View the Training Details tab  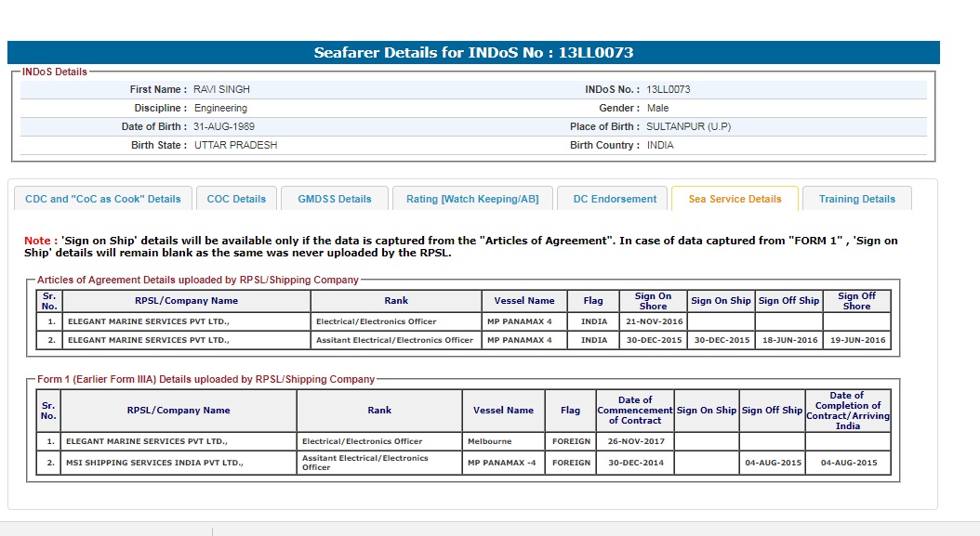coord(856,199)
